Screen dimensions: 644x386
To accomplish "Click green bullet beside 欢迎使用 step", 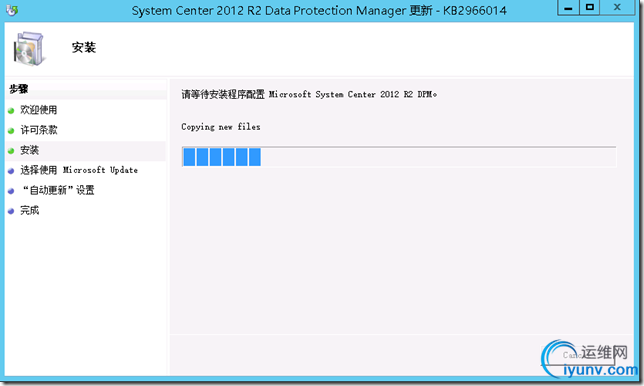I will click(11, 110).
